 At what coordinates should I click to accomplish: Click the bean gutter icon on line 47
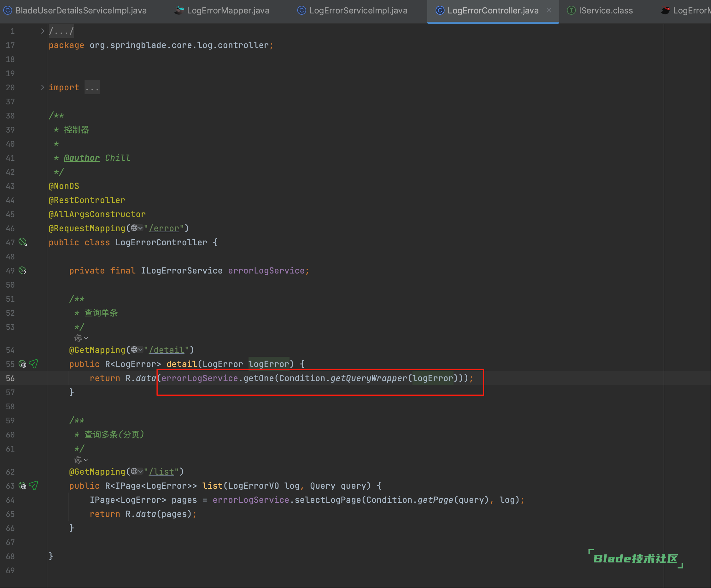click(23, 242)
